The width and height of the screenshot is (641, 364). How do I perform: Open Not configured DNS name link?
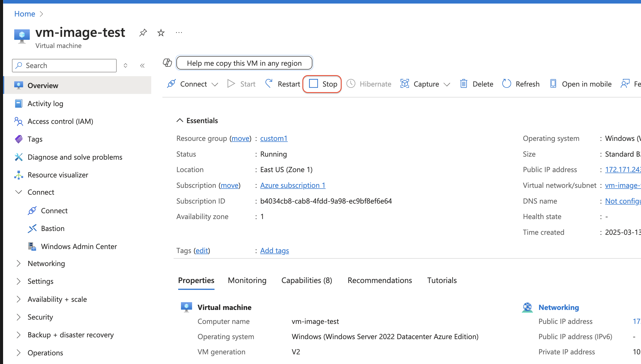[623, 201]
